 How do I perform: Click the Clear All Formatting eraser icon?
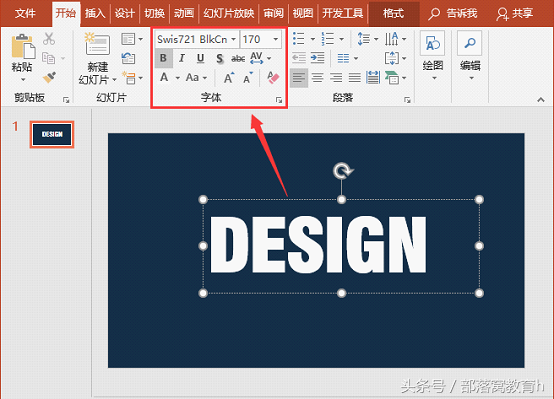tap(273, 78)
